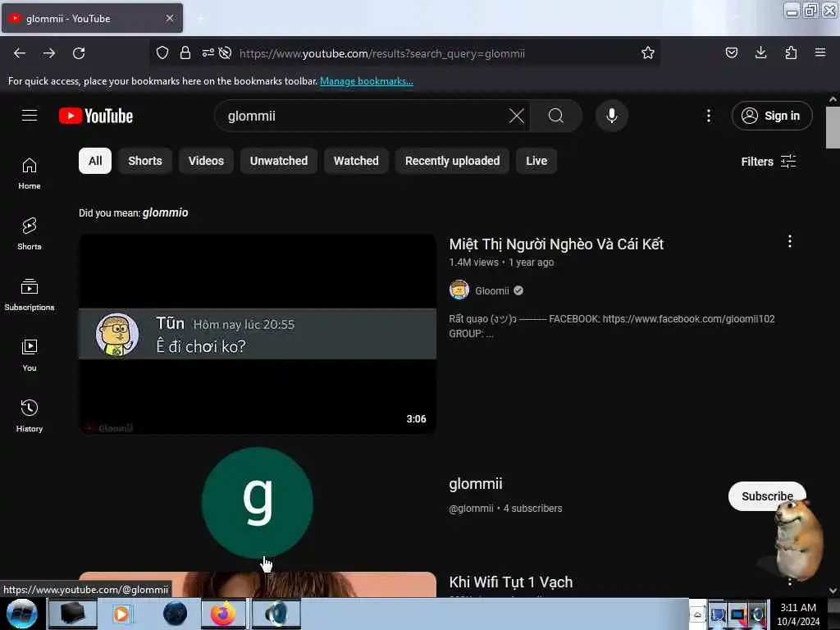Image resolution: width=840 pixels, height=630 pixels.
Task: Save page to Pocket
Action: pos(732,53)
